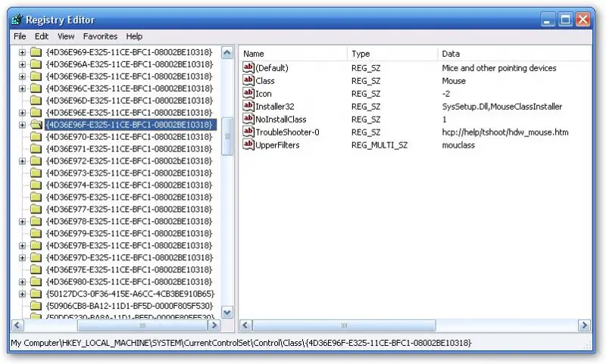The height and width of the screenshot is (364, 606).
Task: Select the TroubleShooter-0 value icon
Action: click(x=248, y=132)
